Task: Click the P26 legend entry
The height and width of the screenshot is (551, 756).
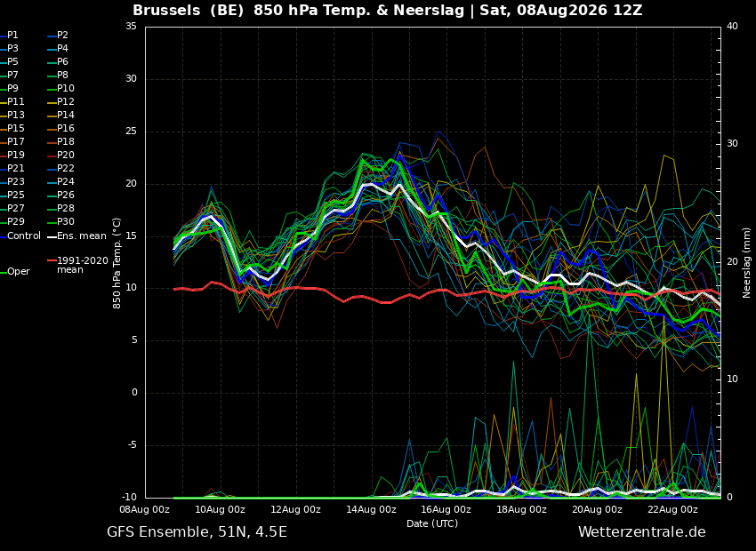Action: (x=60, y=195)
